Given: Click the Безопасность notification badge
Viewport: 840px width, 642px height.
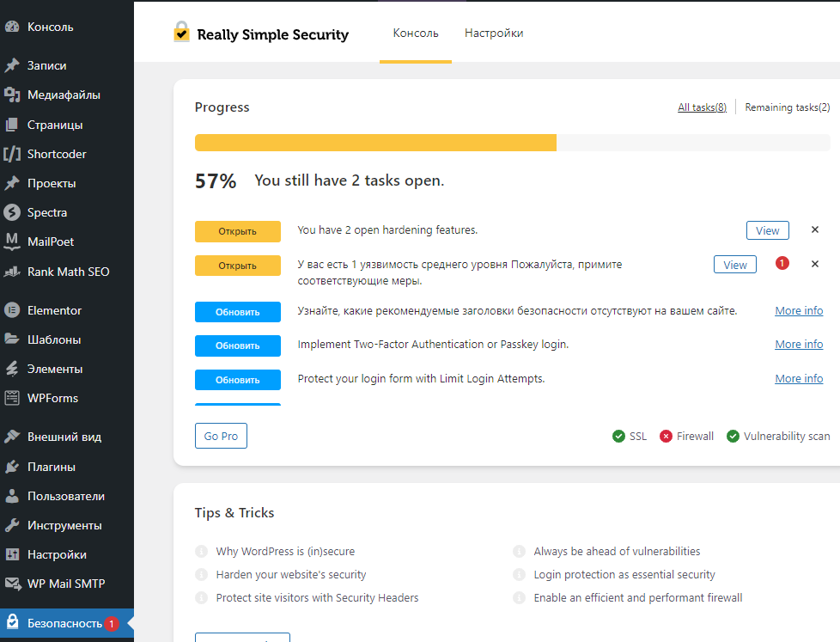Looking at the screenshot, I should (x=112, y=624).
